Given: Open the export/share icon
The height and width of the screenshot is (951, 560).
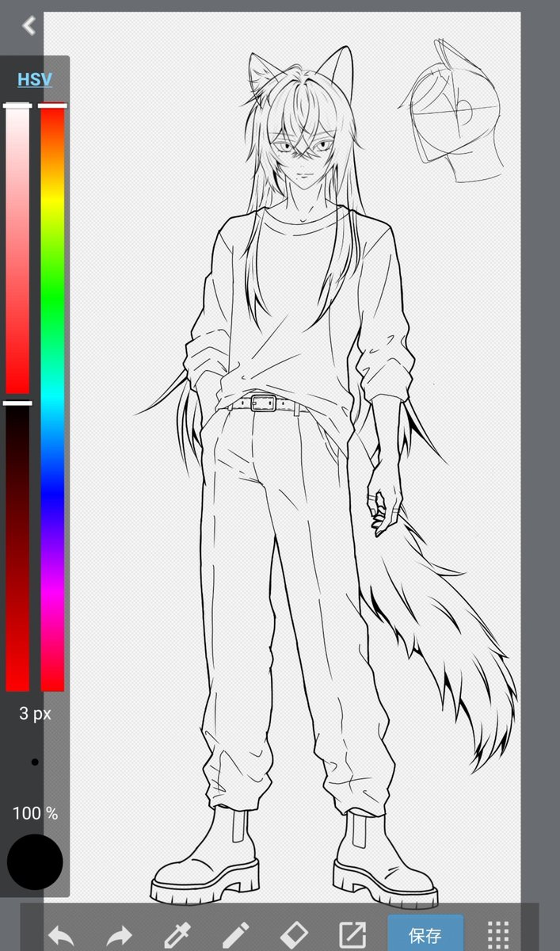Looking at the screenshot, I should coord(352,935).
